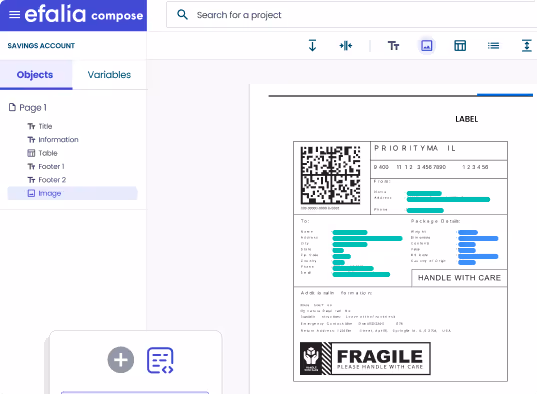Click the blue code template icon

(160, 360)
